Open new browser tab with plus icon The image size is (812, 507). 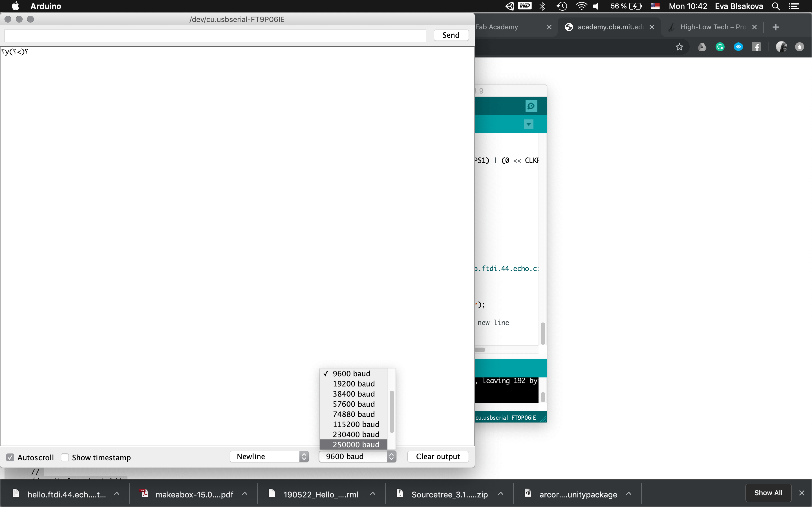pyautogui.click(x=775, y=27)
